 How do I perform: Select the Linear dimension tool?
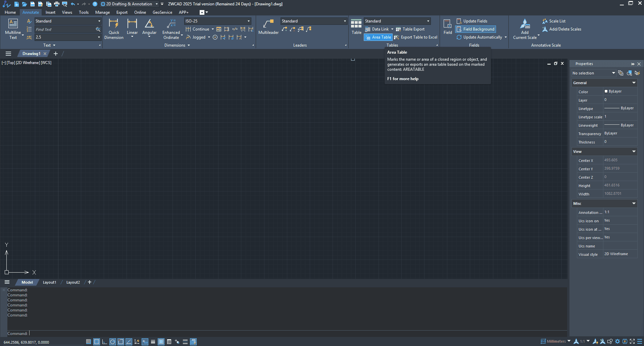click(x=132, y=28)
